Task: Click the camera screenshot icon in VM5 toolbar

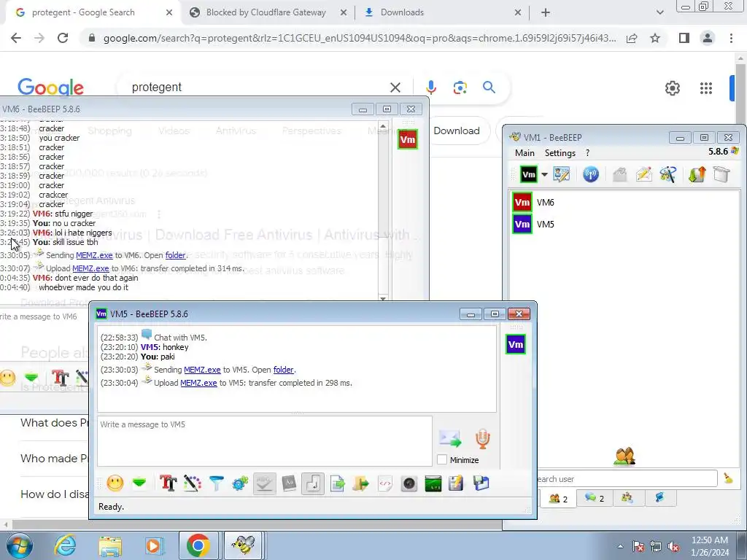Action: pos(409,484)
